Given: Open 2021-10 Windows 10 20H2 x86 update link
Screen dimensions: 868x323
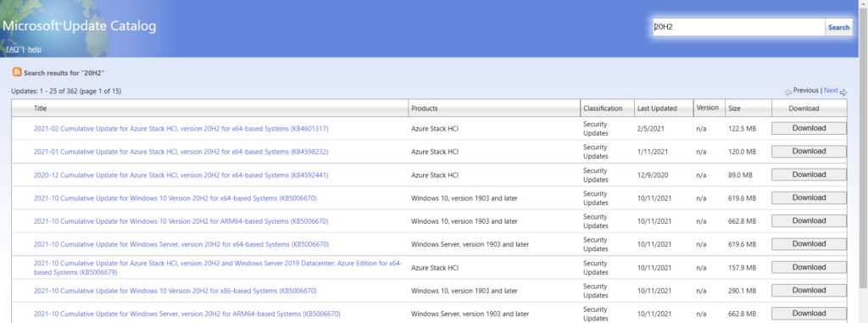Looking at the screenshot, I should 175,291.
